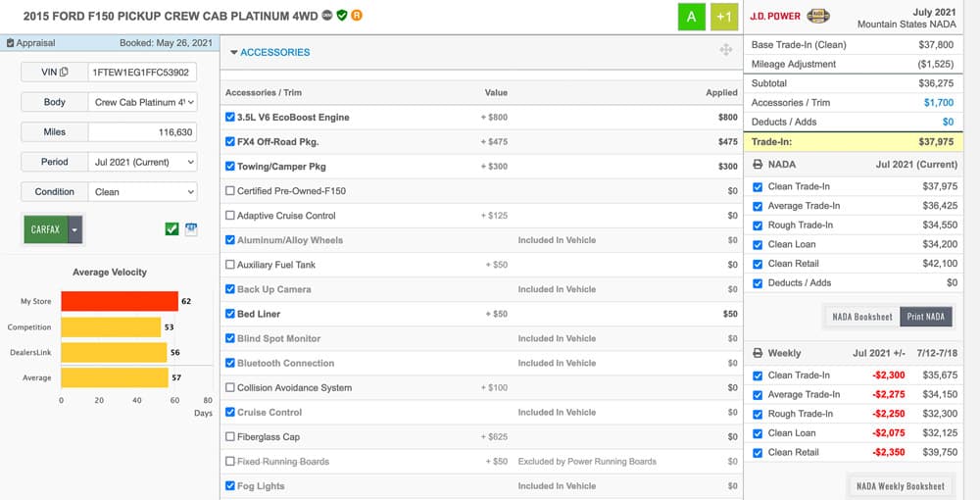Toggle NADA Clean Retail checkbox

(x=758, y=265)
